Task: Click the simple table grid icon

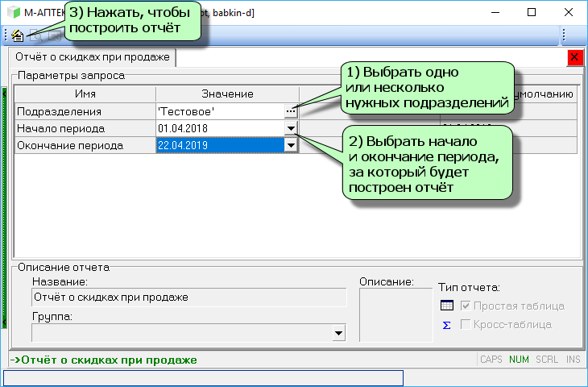Action: (446, 306)
